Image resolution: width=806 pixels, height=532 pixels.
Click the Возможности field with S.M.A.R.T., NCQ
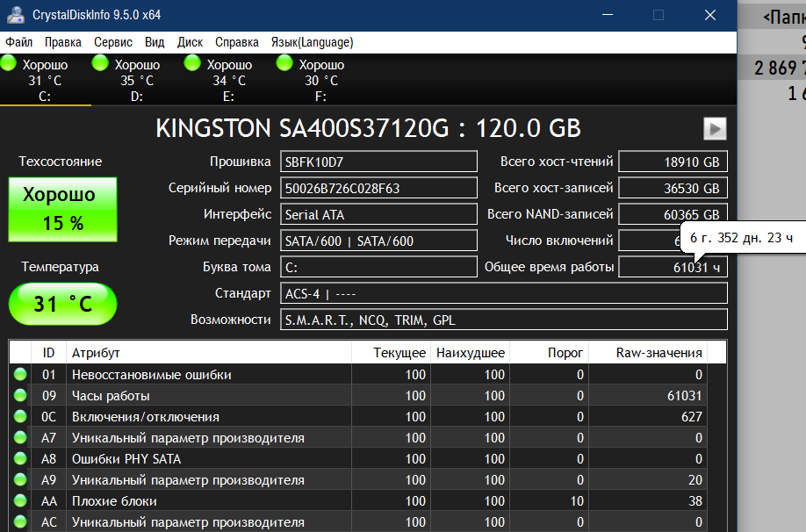[x=504, y=320]
